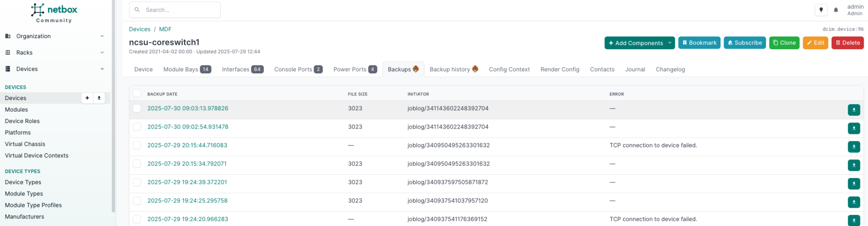The height and width of the screenshot is (226, 868).
Task: Open the admin user menu
Action: [855, 10]
